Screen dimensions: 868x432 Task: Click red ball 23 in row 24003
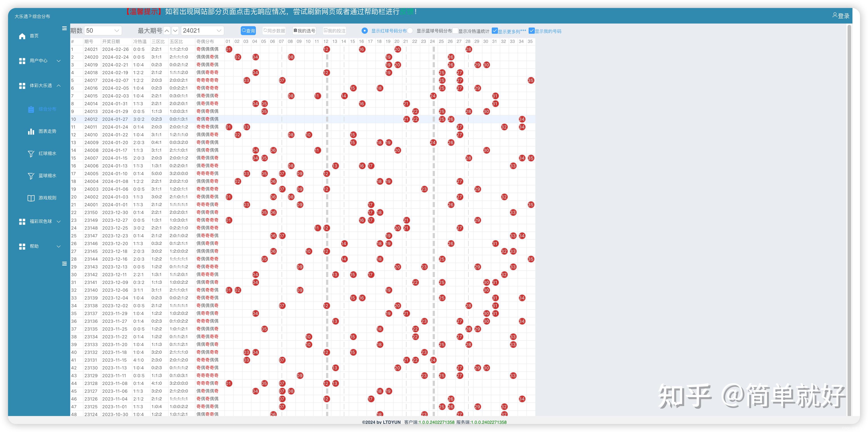click(424, 189)
